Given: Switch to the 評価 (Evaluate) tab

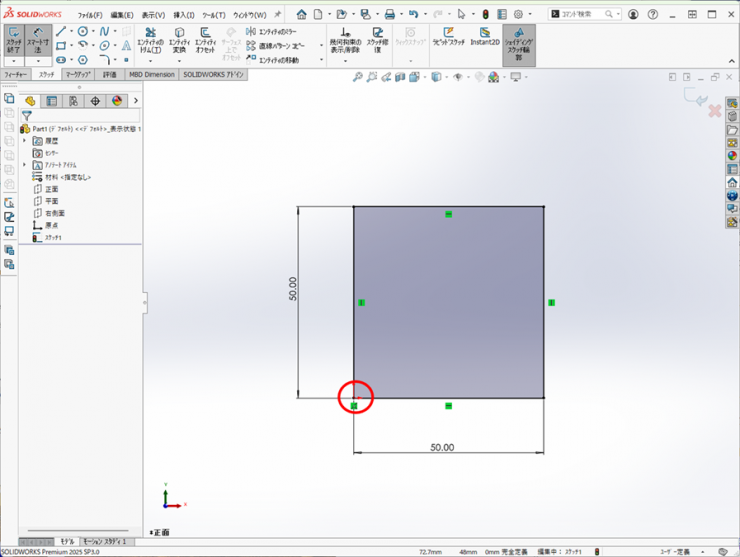Looking at the screenshot, I should point(109,74).
